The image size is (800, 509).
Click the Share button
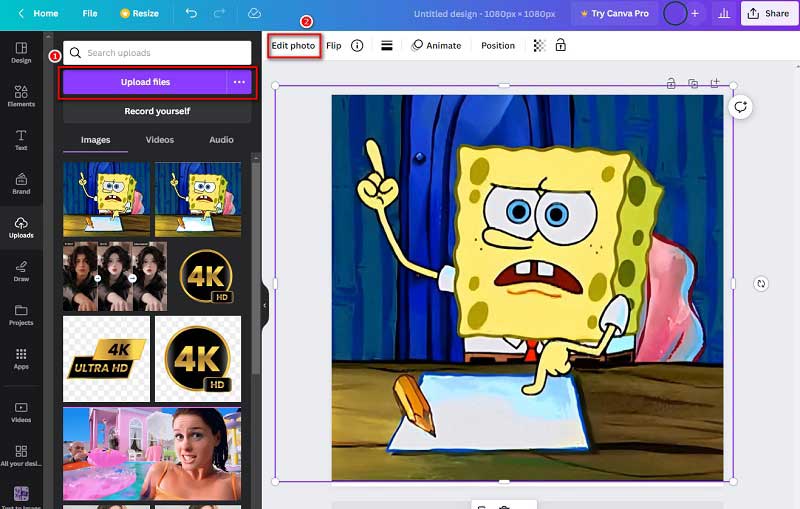pyautogui.click(x=768, y=13)
